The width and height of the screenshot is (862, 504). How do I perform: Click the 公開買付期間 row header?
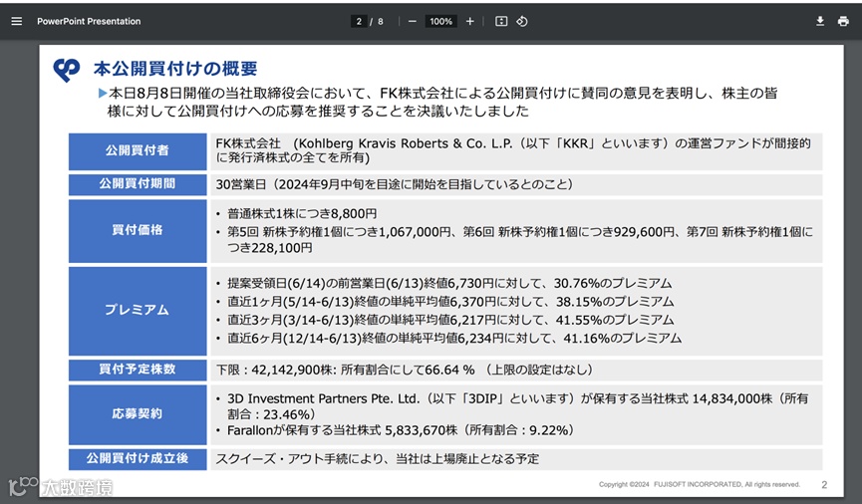[138, 184]
